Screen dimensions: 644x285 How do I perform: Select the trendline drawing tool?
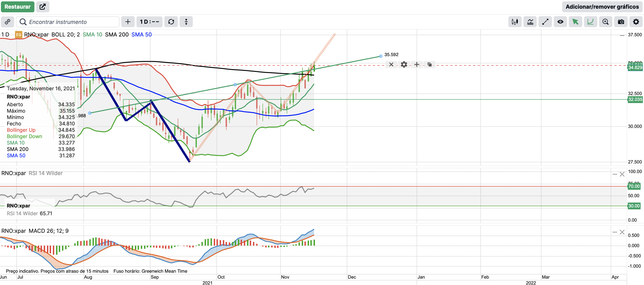545,22
